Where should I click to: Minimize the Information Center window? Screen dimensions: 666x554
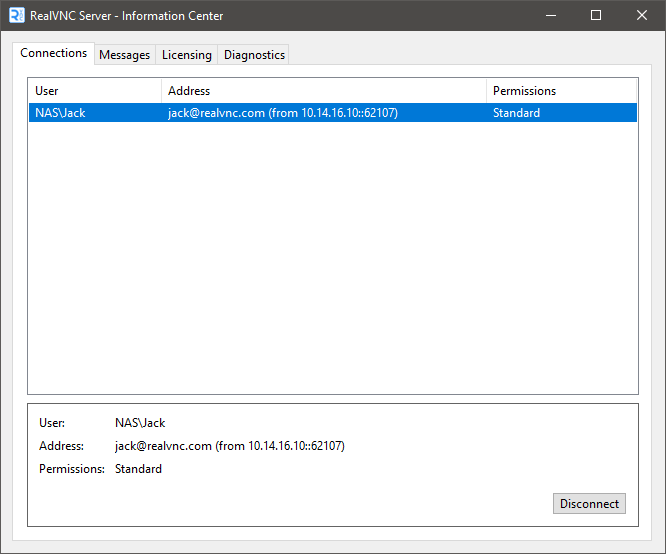click(x=551, y=16)
